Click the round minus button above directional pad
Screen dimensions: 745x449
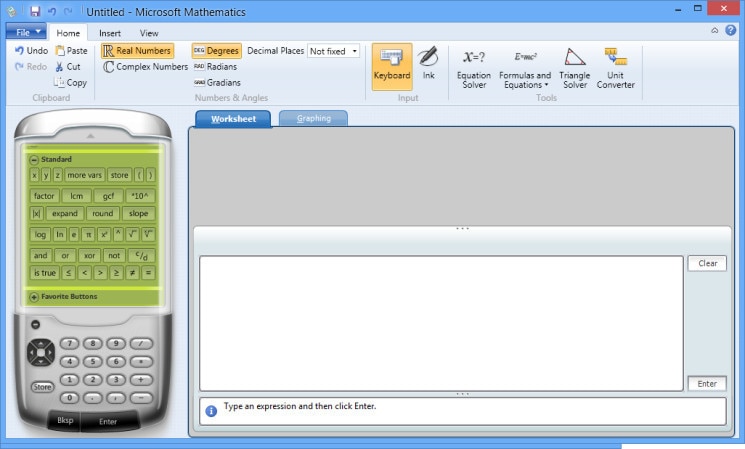point(35,325)
